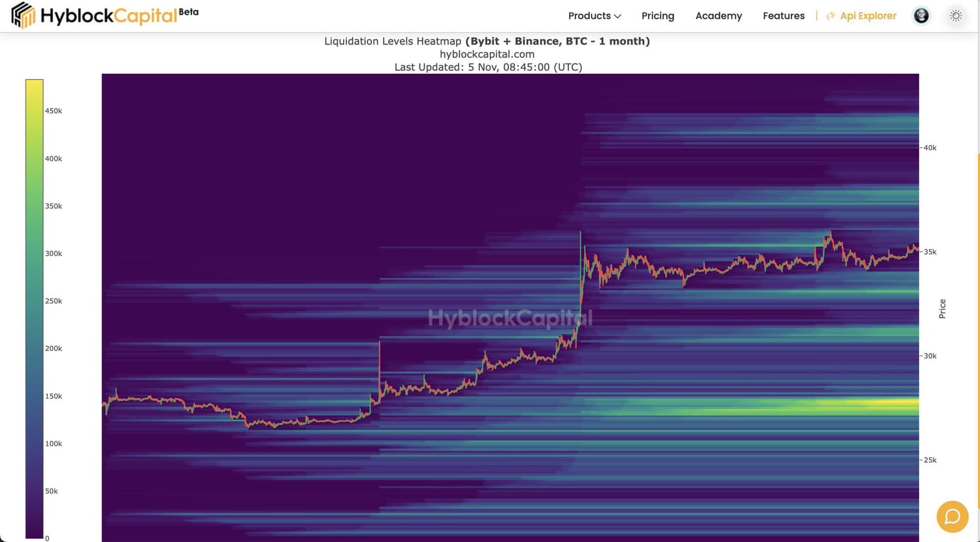Click the HyblockCapital logo icon
980x542 pixels.
point(22,15)
